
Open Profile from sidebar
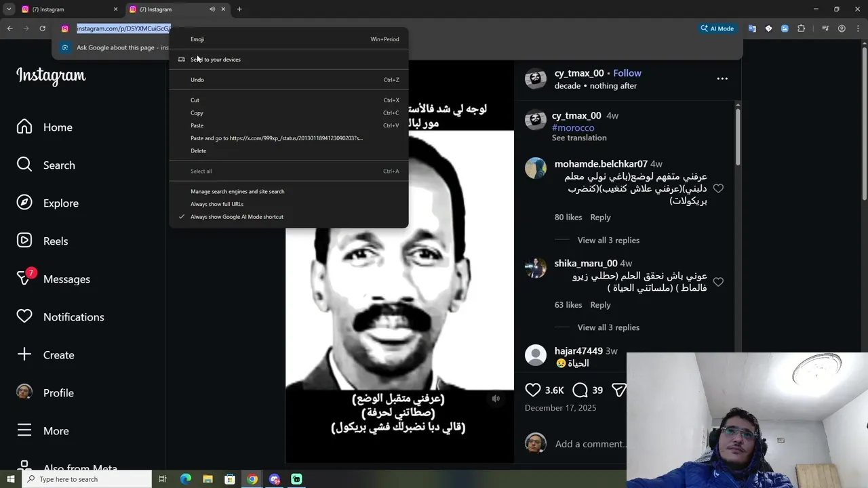click(x=45, y=393)
